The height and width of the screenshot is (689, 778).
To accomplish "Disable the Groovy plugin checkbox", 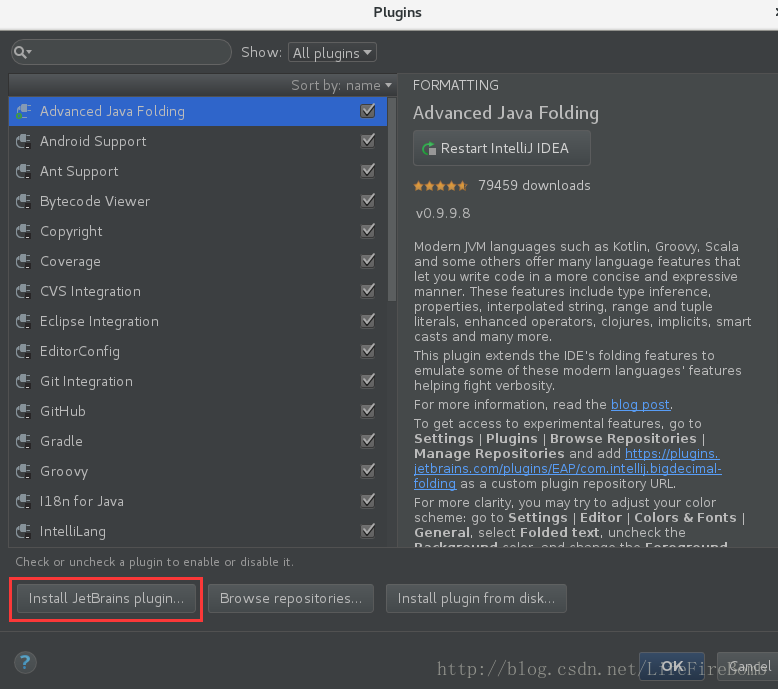I will [x=368, y=471].
